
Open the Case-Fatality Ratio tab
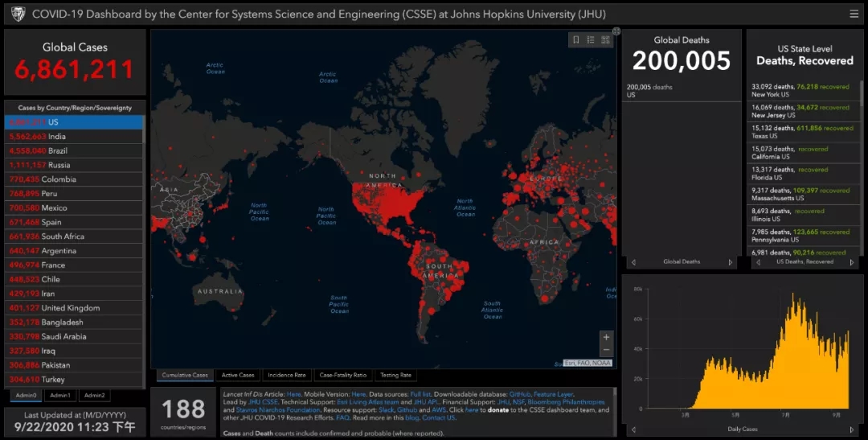tap(342, 375)
